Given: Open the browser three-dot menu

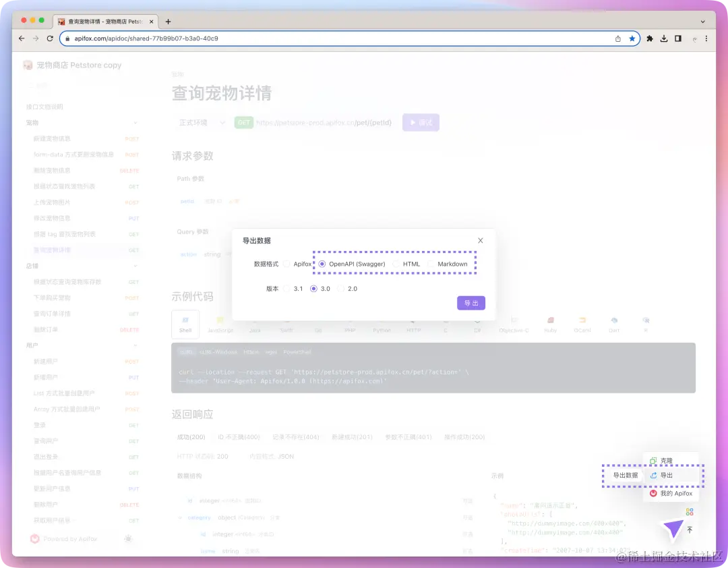Looking at the screenshot, I should pyautogui.click(x=706, y=38).
